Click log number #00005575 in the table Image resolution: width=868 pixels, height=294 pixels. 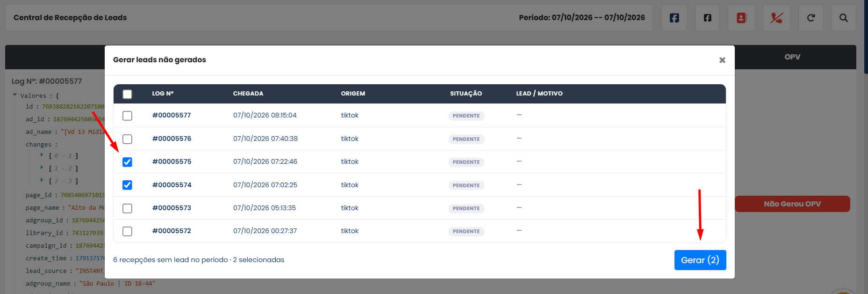[x=172, y=162]
